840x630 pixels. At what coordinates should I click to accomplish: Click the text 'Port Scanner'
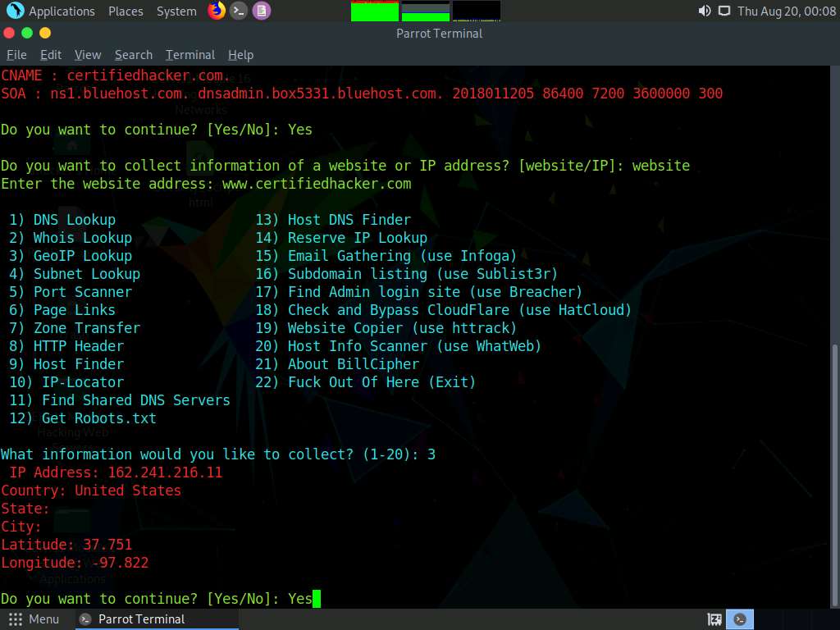[x=83, y=292]
